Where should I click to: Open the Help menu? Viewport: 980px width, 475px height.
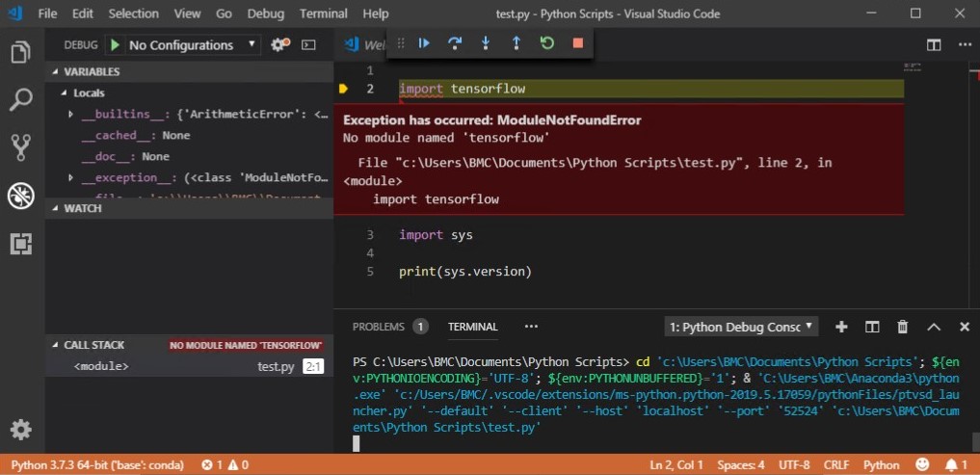point(376,13)
